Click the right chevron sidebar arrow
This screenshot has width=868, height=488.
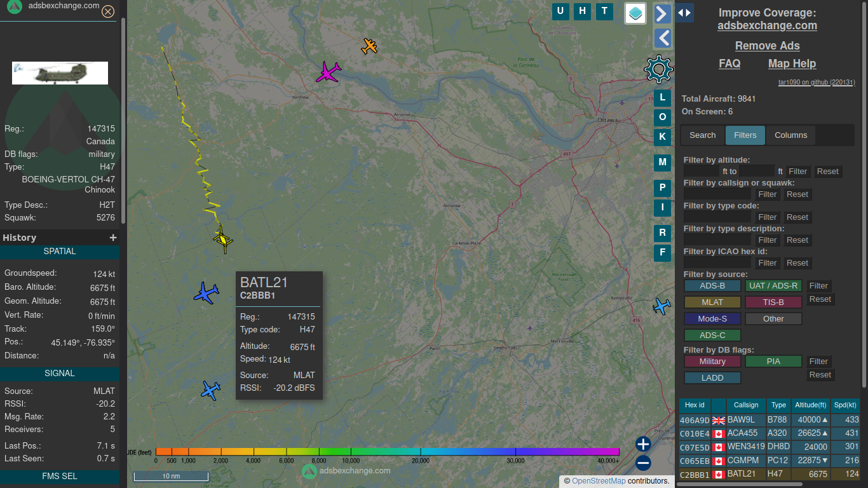[663, 14]
